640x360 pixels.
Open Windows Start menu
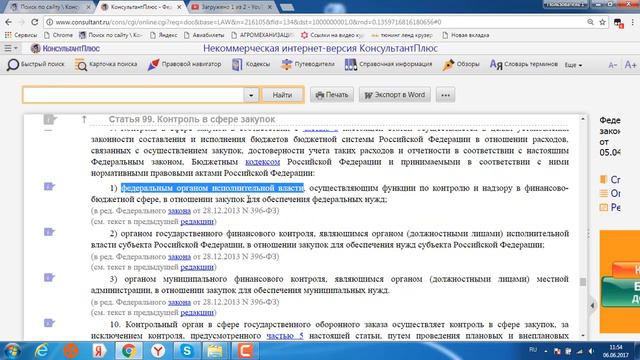coord(11,351)
